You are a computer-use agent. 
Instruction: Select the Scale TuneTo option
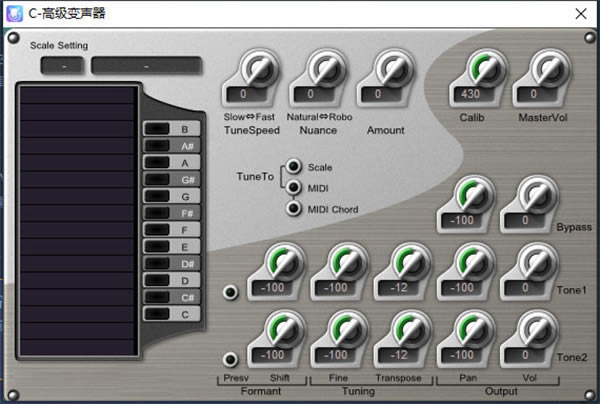(294, 167)
